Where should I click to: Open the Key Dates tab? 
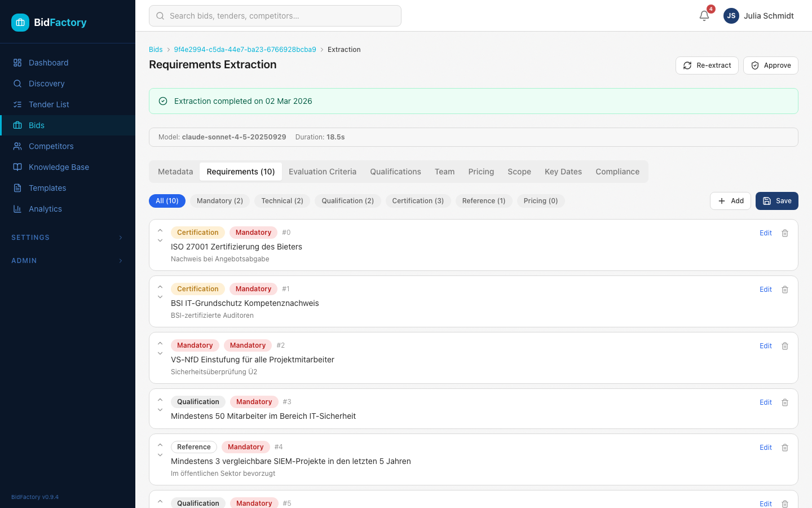pyautogui.click(x=563, y=172)
